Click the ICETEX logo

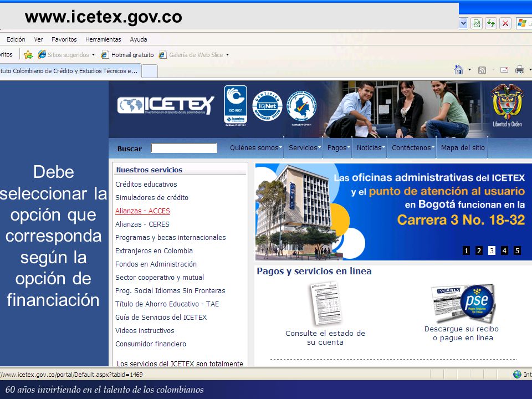pos(166,105)
